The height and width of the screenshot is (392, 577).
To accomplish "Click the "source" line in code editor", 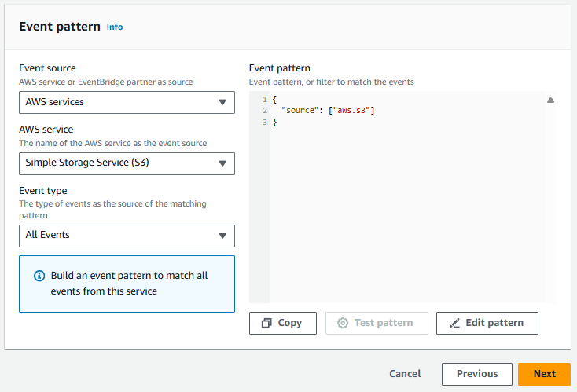I will point(328,110).
